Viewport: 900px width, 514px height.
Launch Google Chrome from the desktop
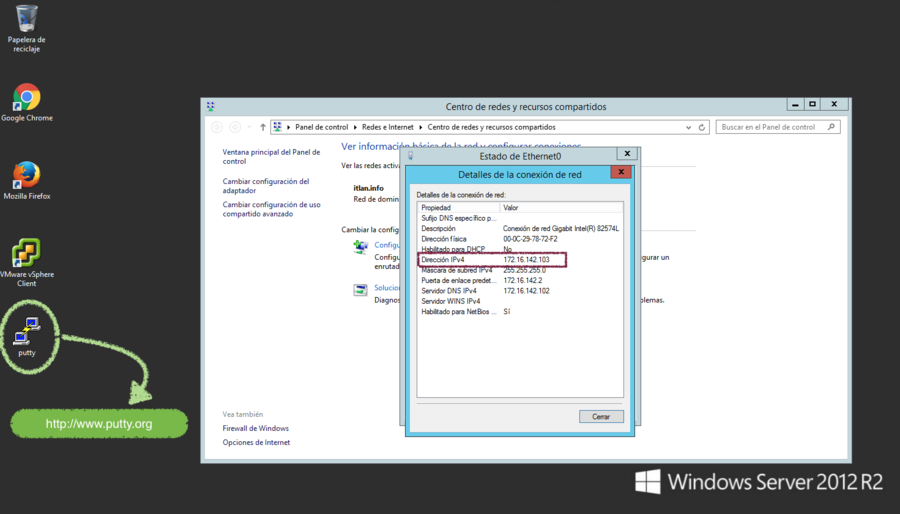[27, 98]
